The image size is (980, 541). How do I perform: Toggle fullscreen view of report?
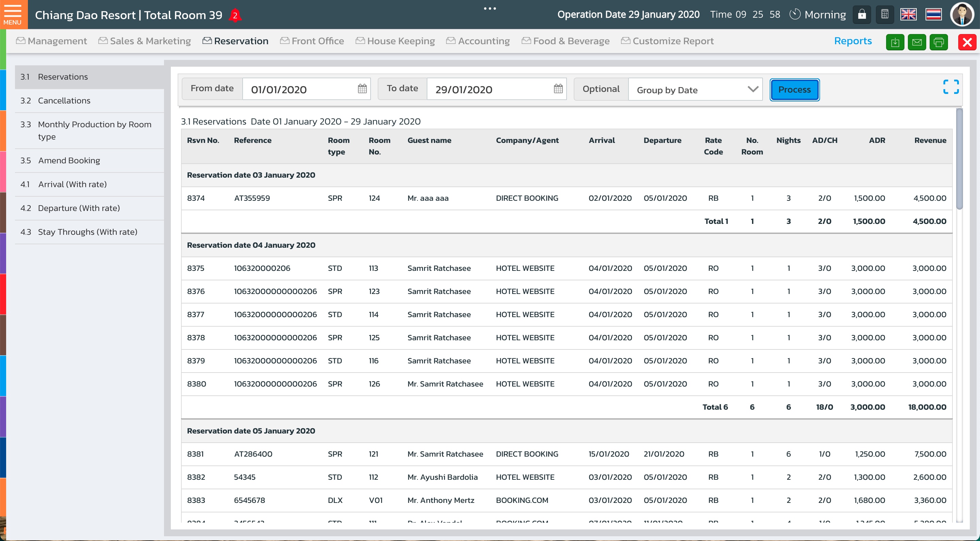pyautogui.click(x=951, y=87)
